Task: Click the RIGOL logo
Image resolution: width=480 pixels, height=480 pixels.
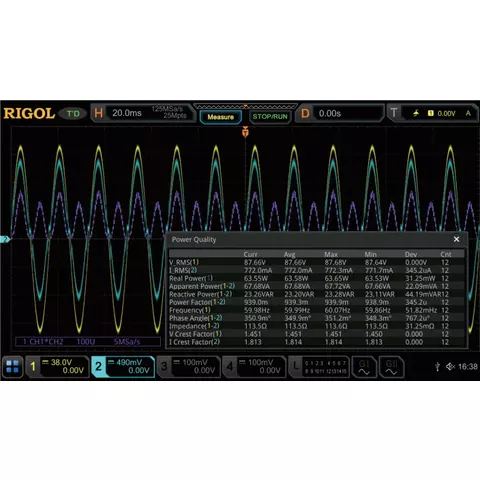Action: tap(29, 113)
